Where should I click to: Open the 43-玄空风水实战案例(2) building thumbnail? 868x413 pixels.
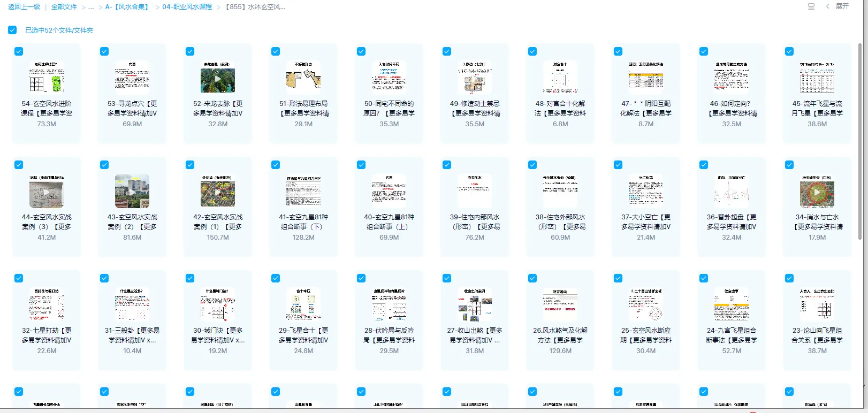coord(132,191)
